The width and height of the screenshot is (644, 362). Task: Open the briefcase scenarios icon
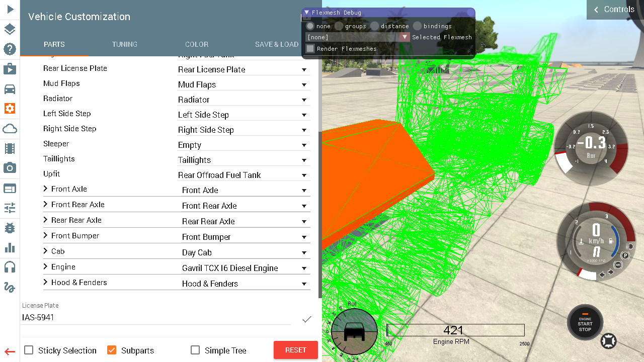(x=10, y=69)
